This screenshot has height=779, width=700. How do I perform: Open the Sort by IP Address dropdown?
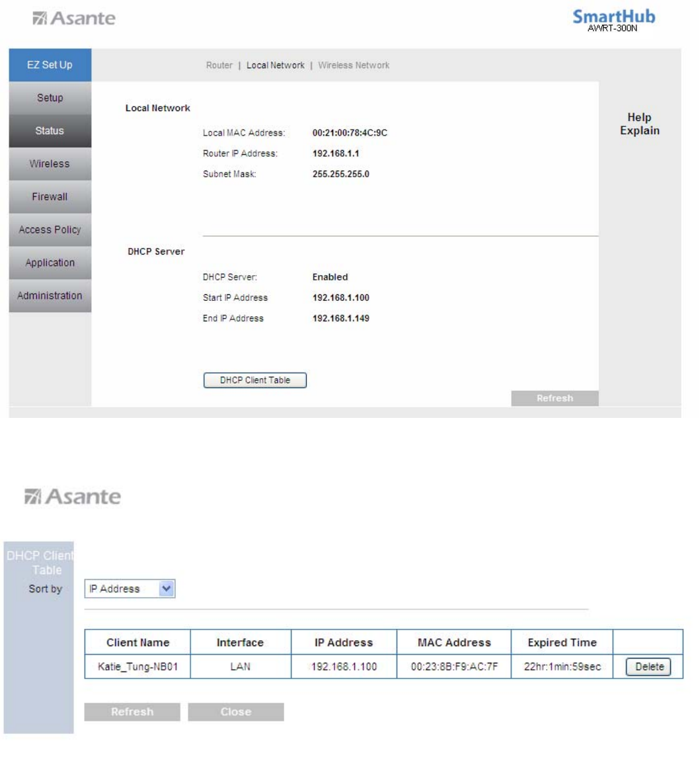click(x=130, y=589)
